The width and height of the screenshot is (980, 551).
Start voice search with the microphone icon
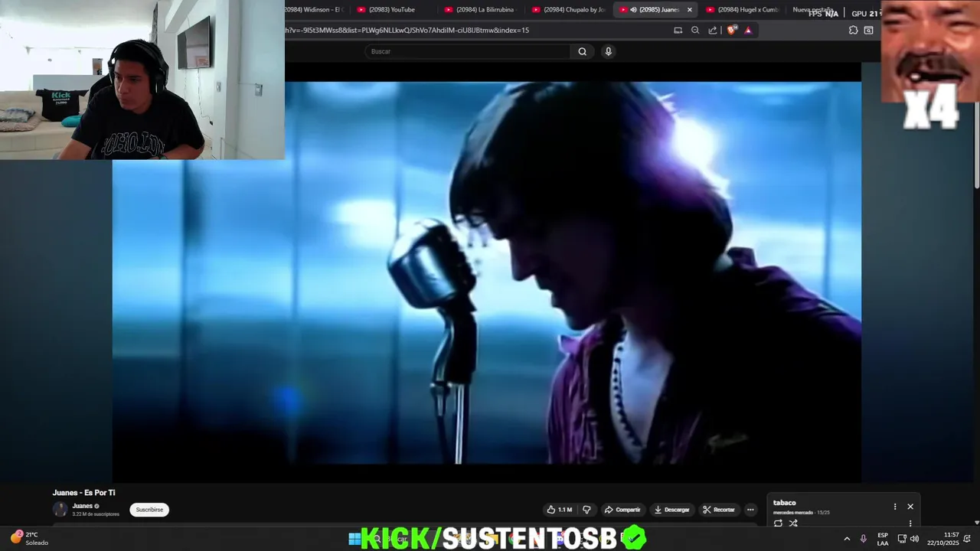609,51
